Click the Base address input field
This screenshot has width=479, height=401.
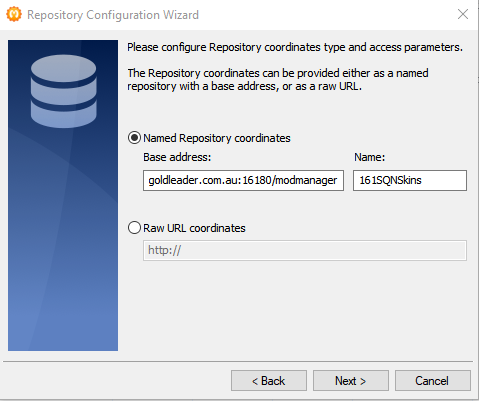click(x=243, y=180)
